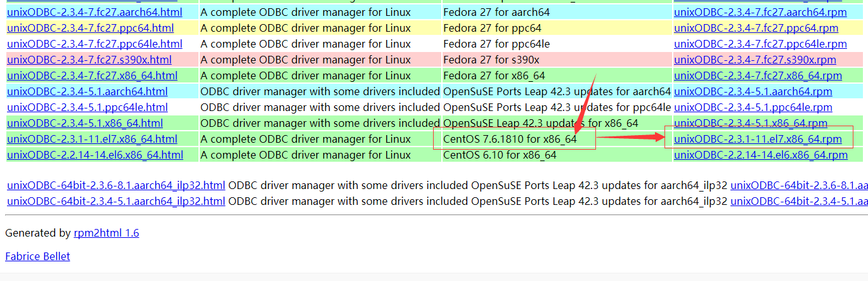Download unixODBC-2.3.4-5.1.x86_64.rpm
868x281 pixels.
(x=751, y=123)
